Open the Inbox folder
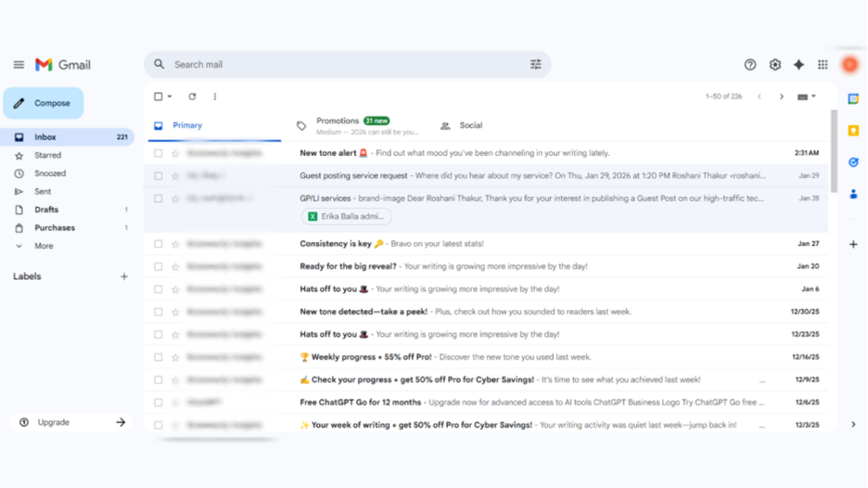The width and height of the screenshot is (868, 488). pos(67,136)
